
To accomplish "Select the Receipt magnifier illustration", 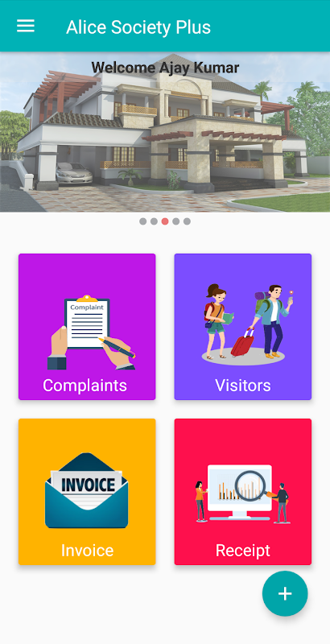I will 242,494.
